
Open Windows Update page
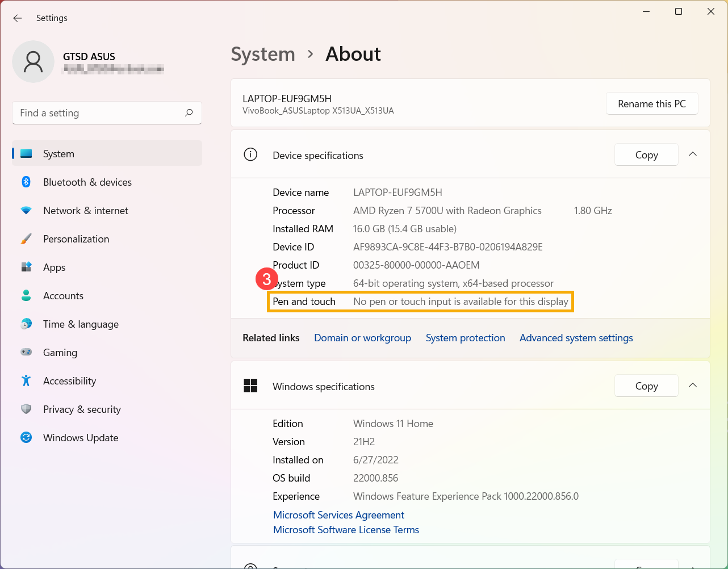coord(107,437)
